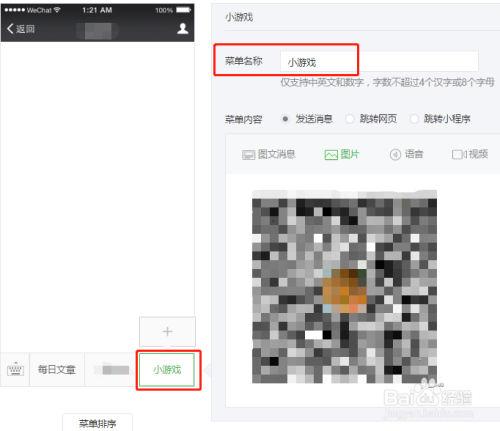Select the 图片 image tab

pos(342,154)
